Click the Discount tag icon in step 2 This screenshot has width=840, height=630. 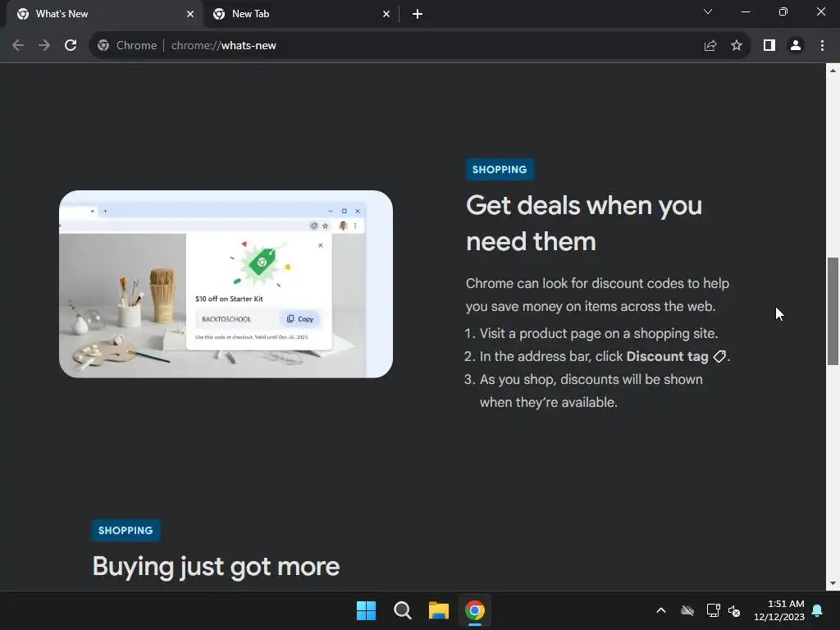[719, 356]
